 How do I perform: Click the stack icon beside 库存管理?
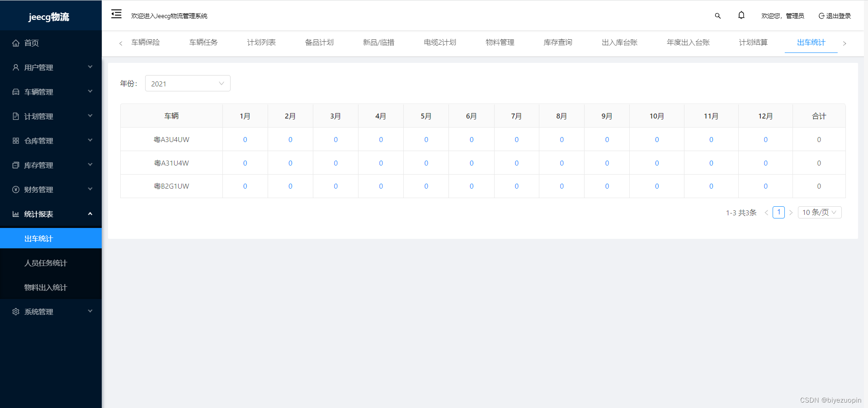coord(16,165)
